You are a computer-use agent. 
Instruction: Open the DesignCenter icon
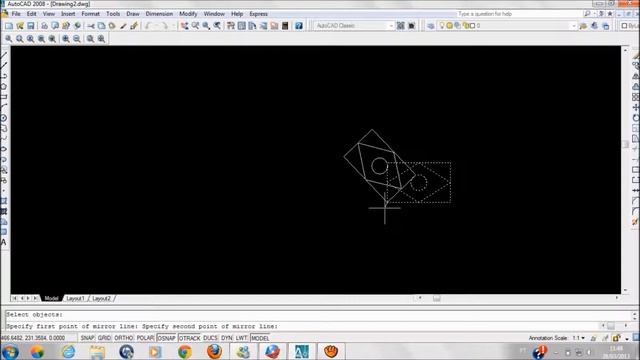242,26
